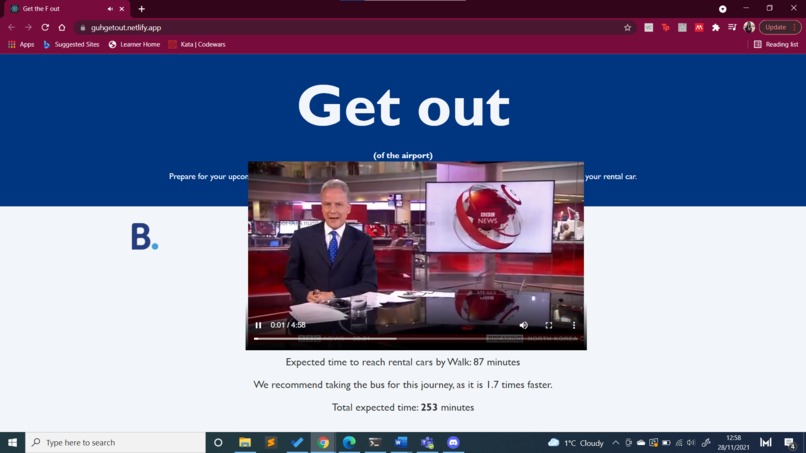Open the Chrome three-dot menu beside Update

tap(795, 27)
